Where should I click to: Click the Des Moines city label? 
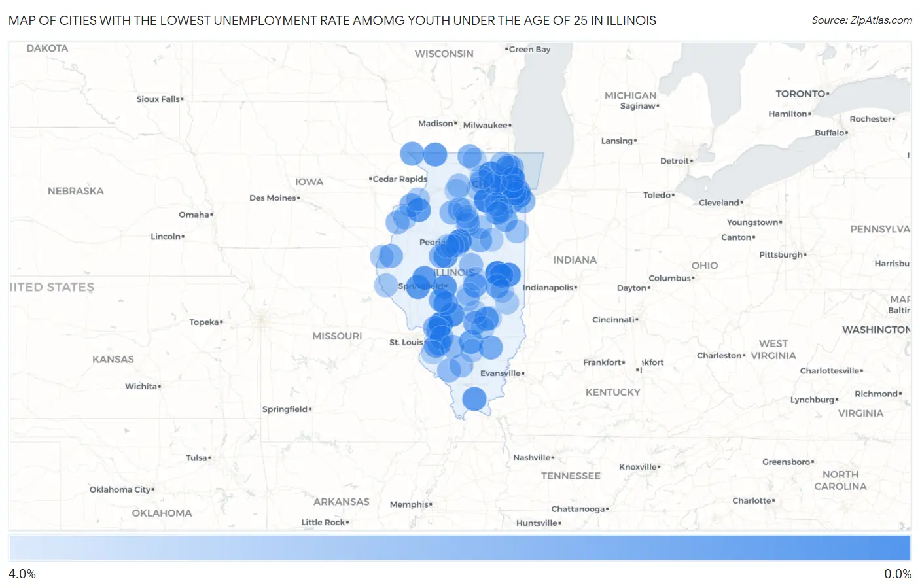274,198
